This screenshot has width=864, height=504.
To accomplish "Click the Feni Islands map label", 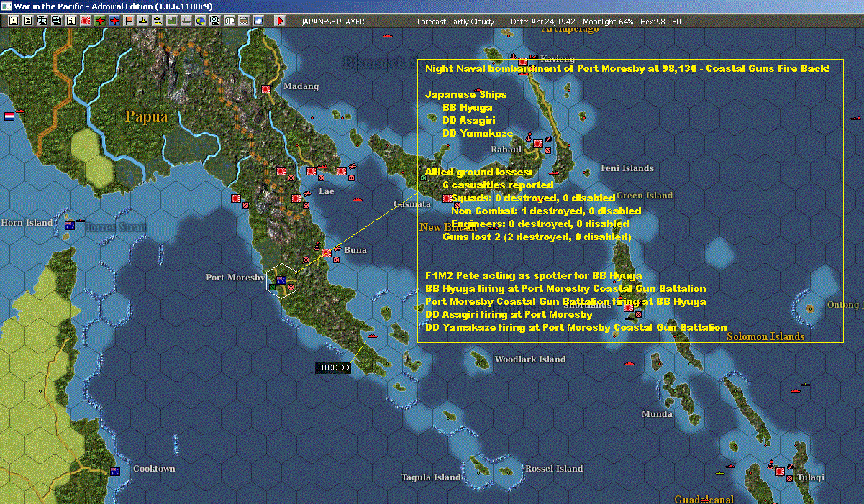I will pyautogui.click(x=627, y=168).
